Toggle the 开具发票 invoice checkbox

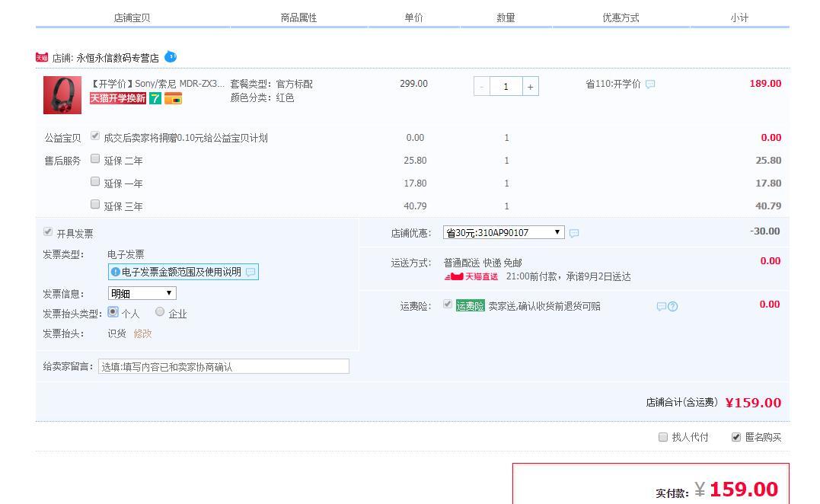pyautogui.click(x=48, y=231)
